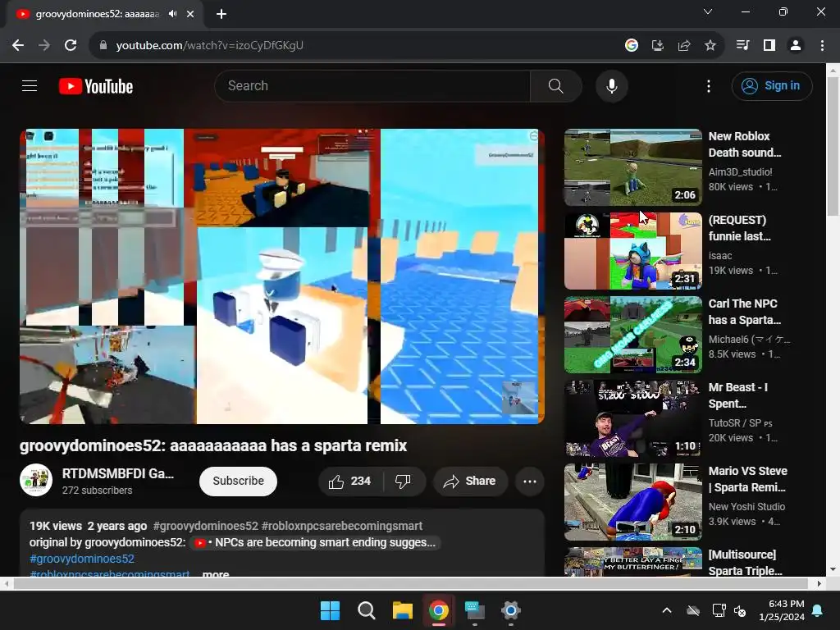Dislike the video with thumbs down

pos(404,481)
